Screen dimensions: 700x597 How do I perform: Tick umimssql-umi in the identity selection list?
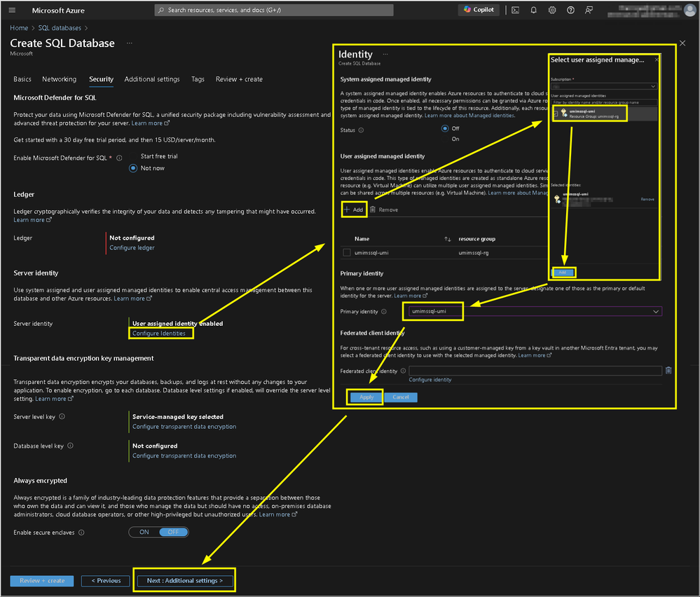[556, 114]
